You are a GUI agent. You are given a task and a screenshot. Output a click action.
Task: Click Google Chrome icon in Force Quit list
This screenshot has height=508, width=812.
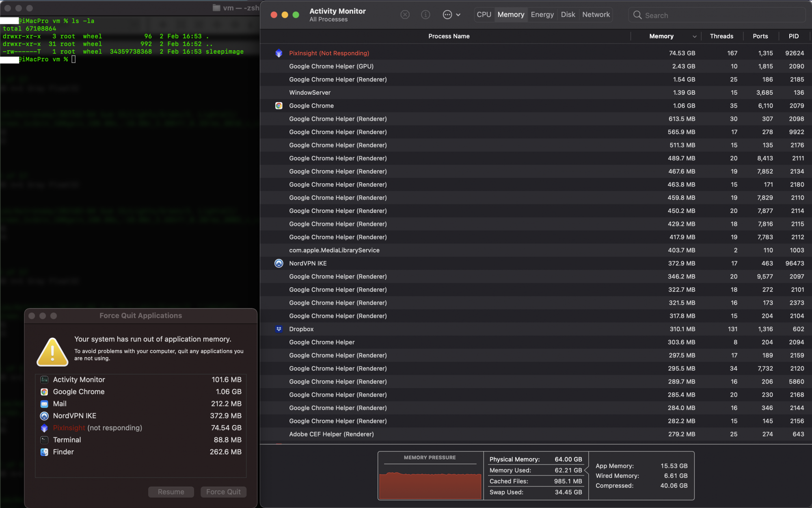pyautogui.click(x=44, y=392)
